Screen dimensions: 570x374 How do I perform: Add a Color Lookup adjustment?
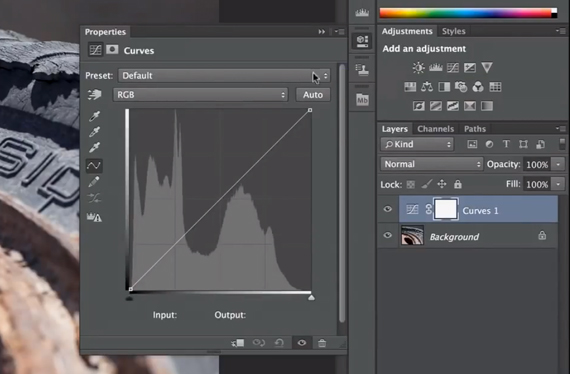coord(495,87)
